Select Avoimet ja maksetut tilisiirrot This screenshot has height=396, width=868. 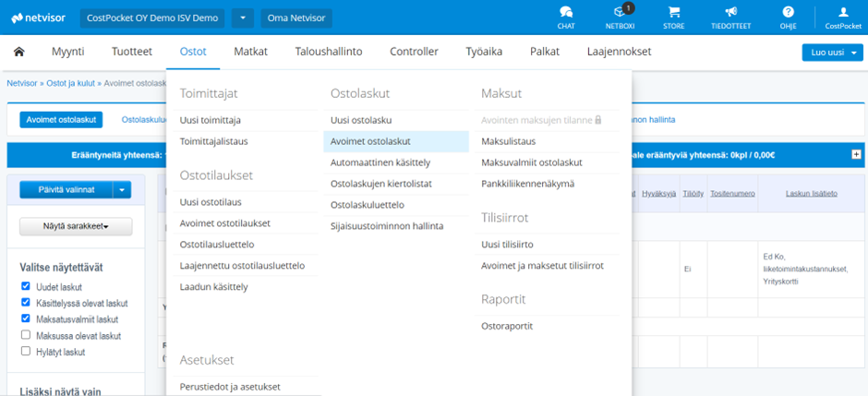[x=542, y=266]
